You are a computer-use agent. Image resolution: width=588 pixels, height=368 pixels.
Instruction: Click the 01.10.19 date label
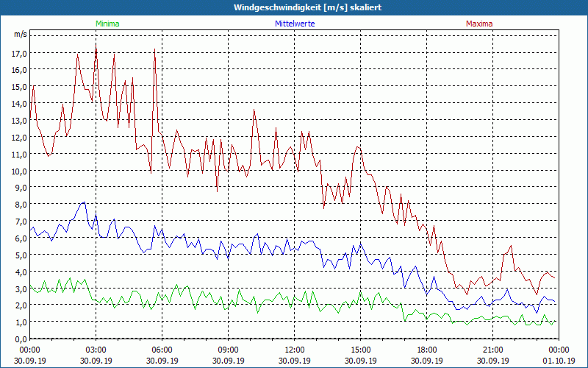pos(559,361)
